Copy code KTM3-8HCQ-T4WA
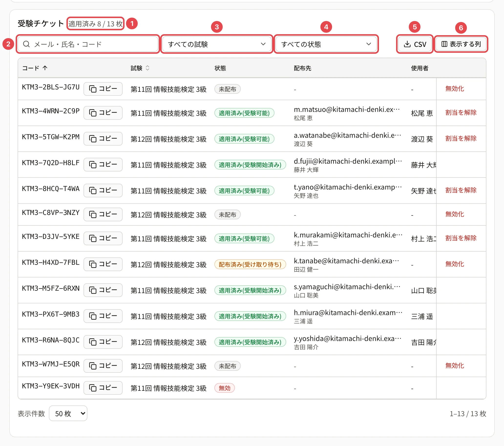 pos(103,191)
